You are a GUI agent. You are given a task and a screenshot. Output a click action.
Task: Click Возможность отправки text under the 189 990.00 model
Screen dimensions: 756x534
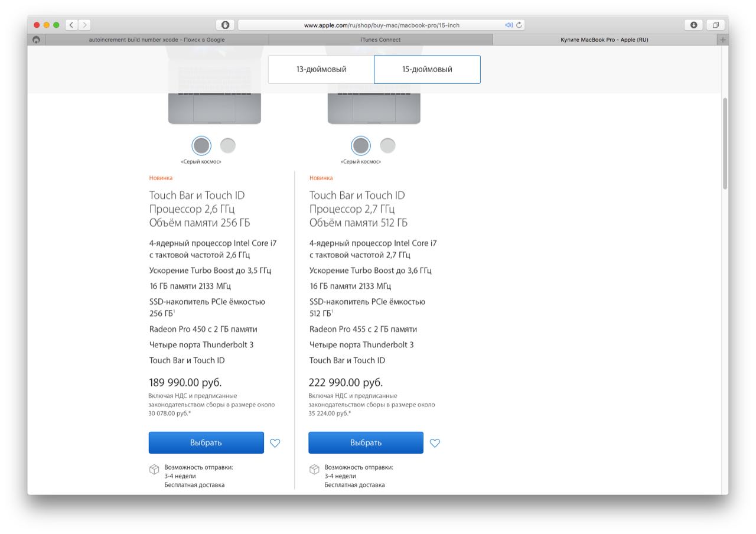click(x=198, y=467)
